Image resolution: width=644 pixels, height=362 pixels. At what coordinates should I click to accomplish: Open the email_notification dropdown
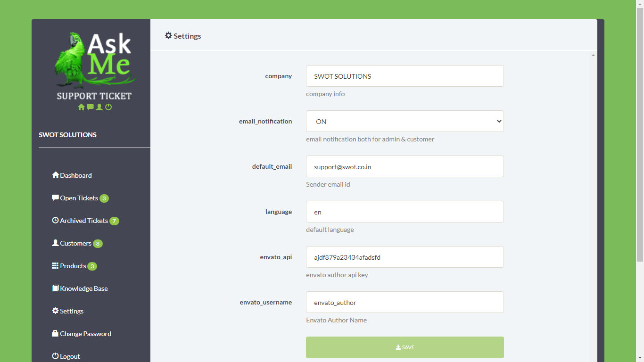click(405, 121)
